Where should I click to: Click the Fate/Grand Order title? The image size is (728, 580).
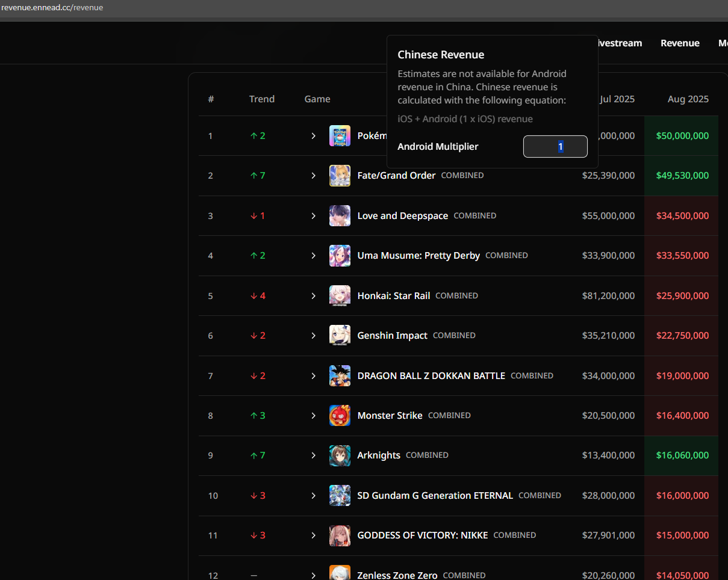click(396, 176)
